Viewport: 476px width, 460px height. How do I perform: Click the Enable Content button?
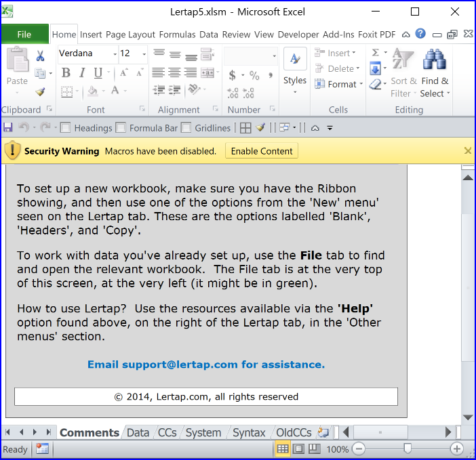point(262,151)
